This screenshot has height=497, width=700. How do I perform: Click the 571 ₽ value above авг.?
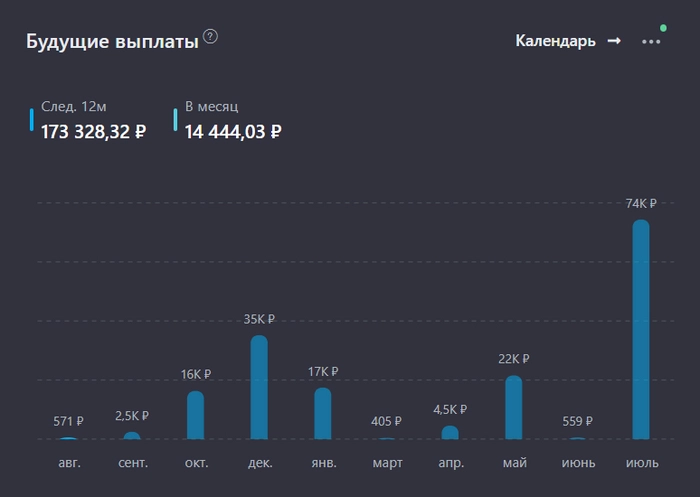[68, 421]
